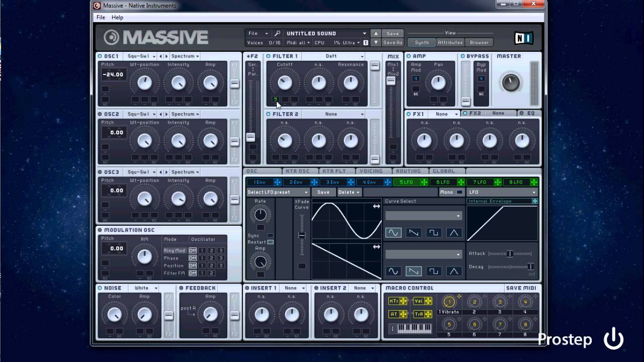
Task: Click the Save MIDI button
Action: [521, 288]
